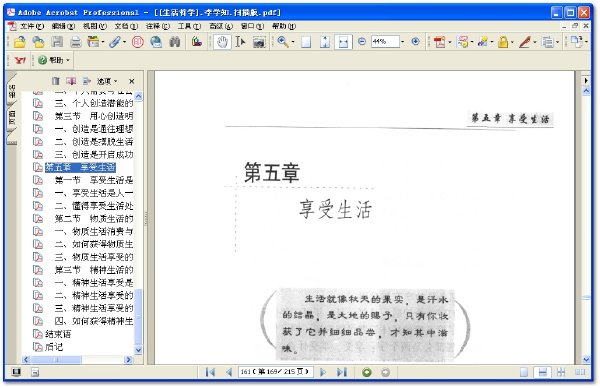Screen dimensions: 600x388
Task: Open the 编辑 Edit menu
Action: pyautogui.click(x=63, y=26)
